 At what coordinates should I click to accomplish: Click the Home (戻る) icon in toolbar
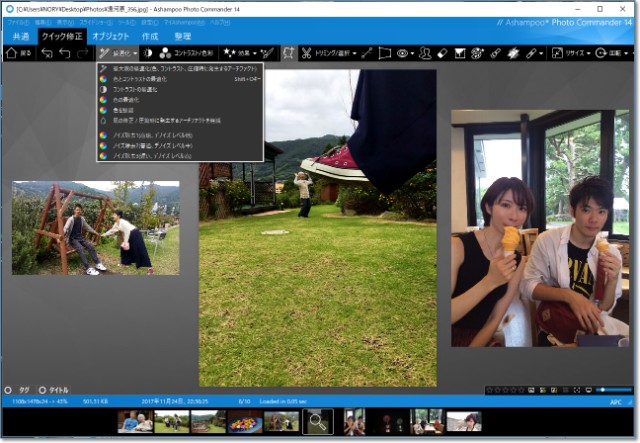click(17, 53)
